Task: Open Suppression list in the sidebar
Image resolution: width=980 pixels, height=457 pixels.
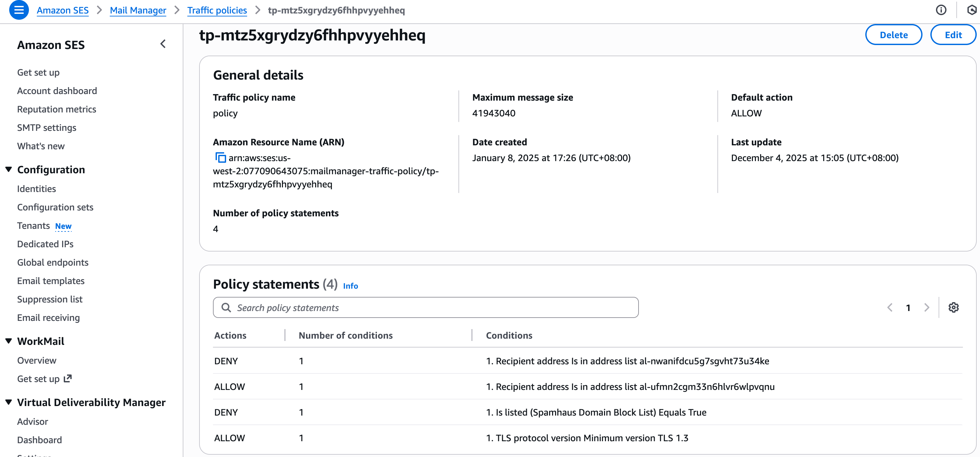Action: [x=50, y=299]
